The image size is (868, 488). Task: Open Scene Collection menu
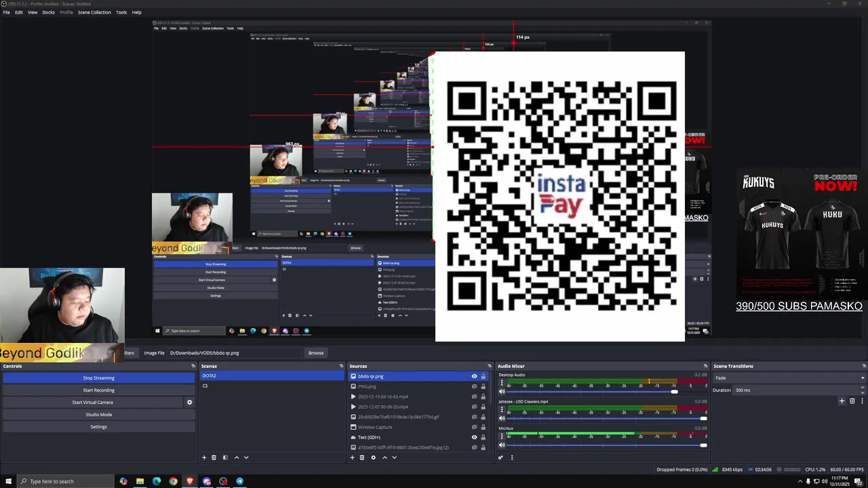pos(94,12)
